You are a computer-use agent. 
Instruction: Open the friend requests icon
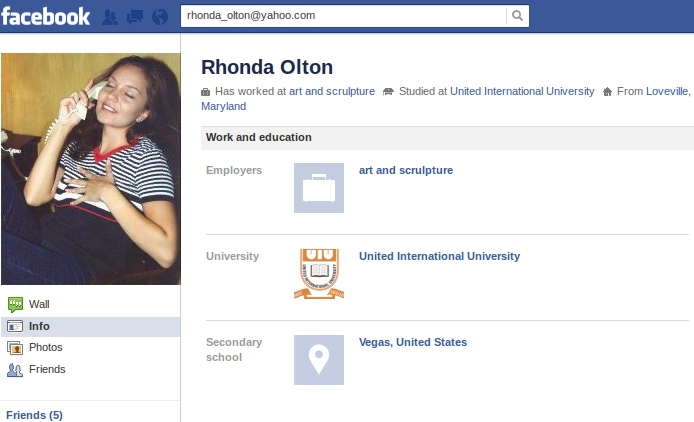(x=110, y=17)
